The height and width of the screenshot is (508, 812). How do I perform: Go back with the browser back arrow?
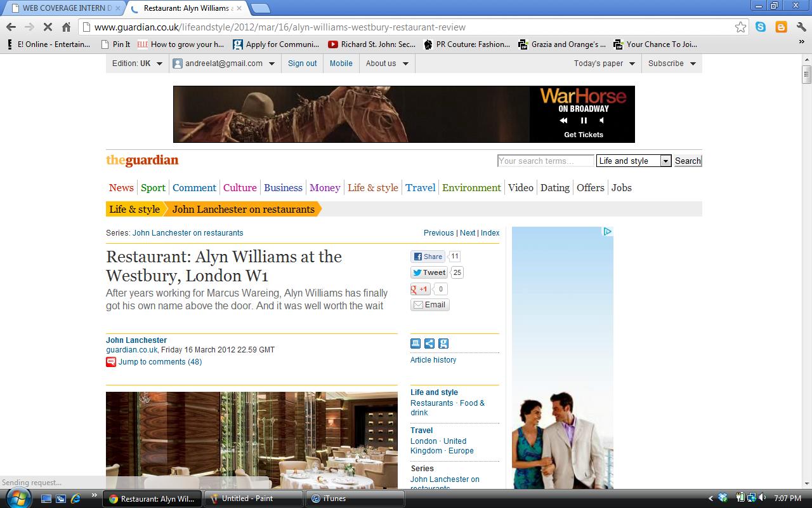click(11, 27)
